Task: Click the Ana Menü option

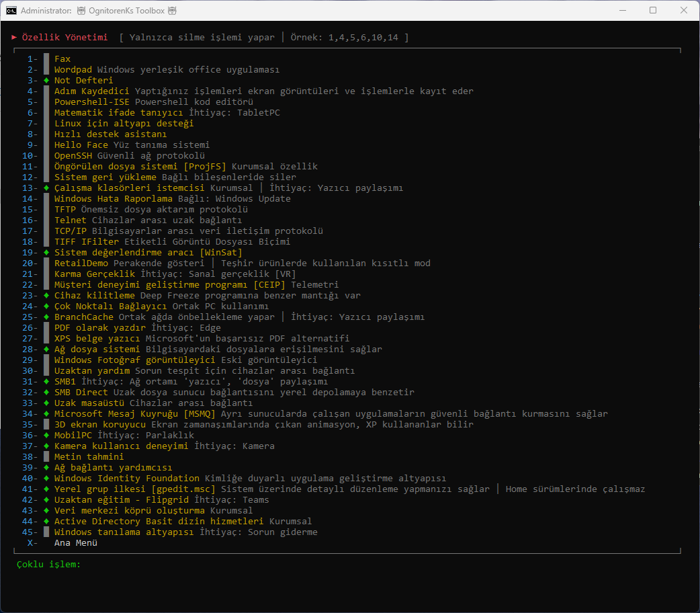Action: pos(76,543)
